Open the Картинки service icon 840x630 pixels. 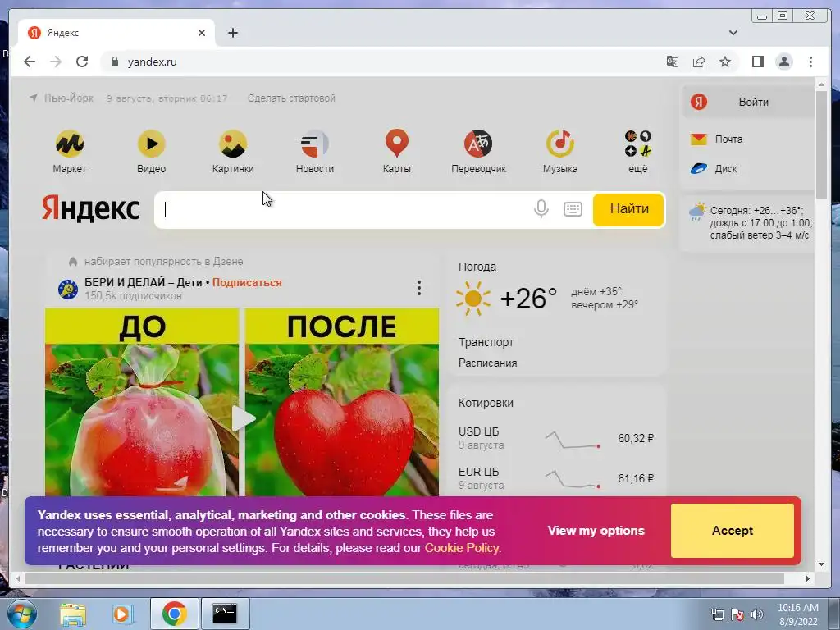point(233,144)
